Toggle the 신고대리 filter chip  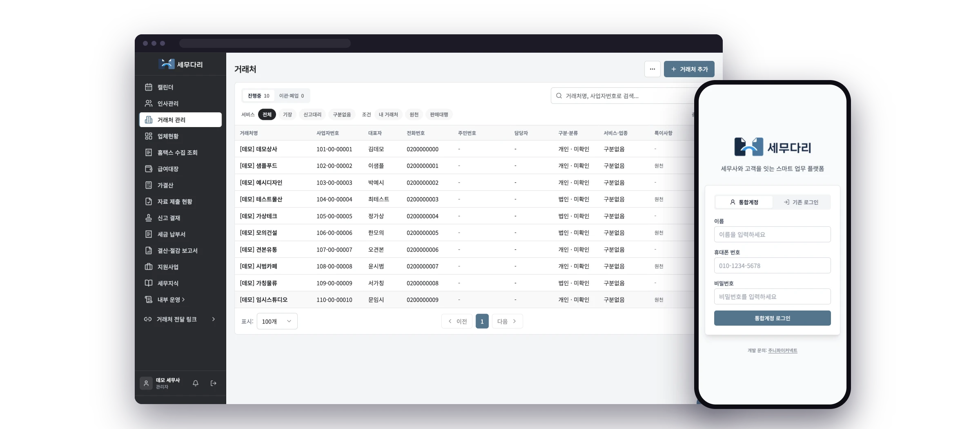(312, 114)
